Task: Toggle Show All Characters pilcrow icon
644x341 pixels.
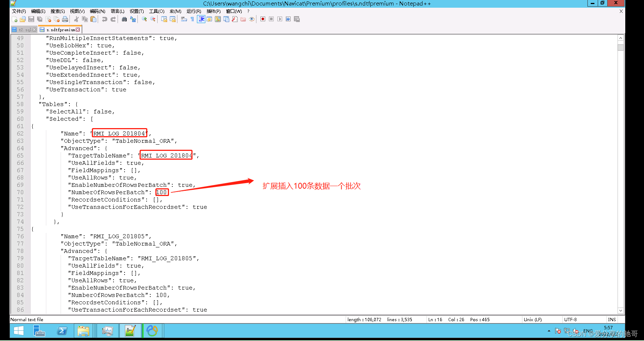Action: tap(192, 19)
